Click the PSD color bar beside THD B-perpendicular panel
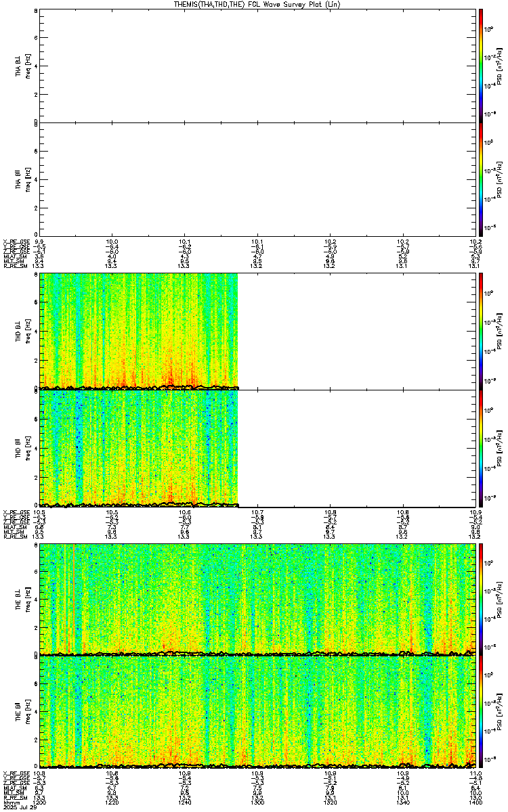The height and width of the screenshot is (812, 508). click(x=480, y=331)
